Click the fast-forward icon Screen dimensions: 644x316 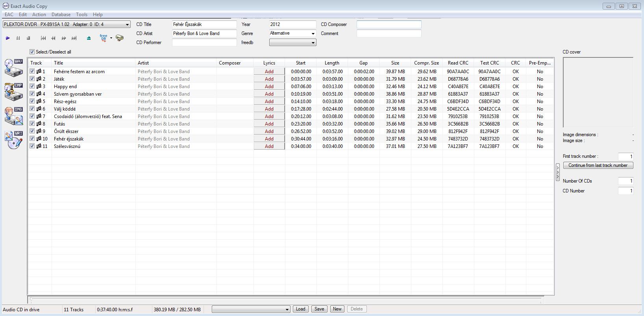pos(64,38)
